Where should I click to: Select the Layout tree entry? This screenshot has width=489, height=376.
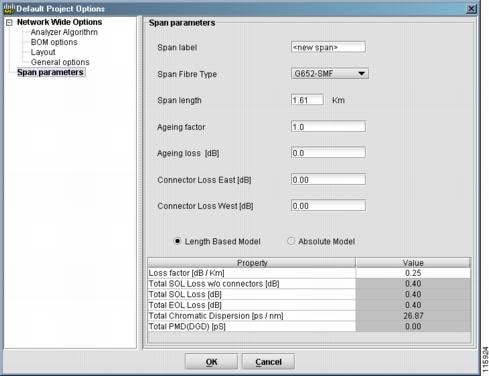tap(43, 52)
